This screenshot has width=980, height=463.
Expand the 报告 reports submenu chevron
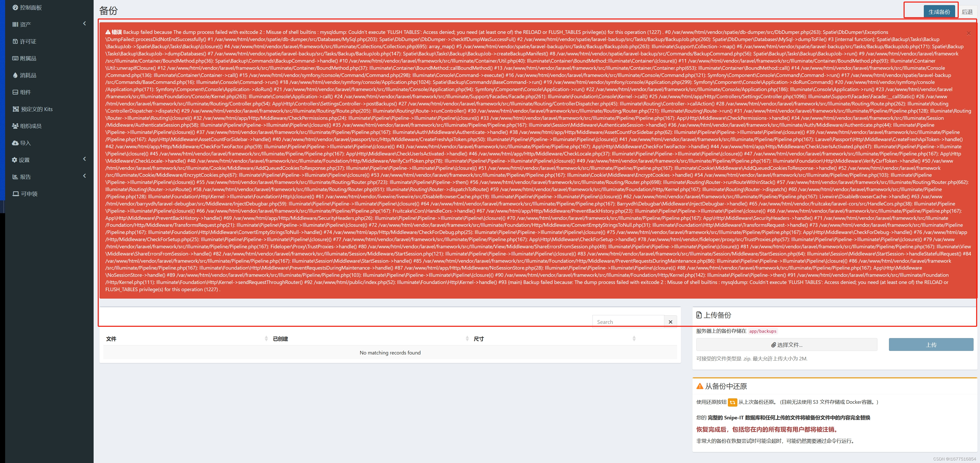coord(84,176)
